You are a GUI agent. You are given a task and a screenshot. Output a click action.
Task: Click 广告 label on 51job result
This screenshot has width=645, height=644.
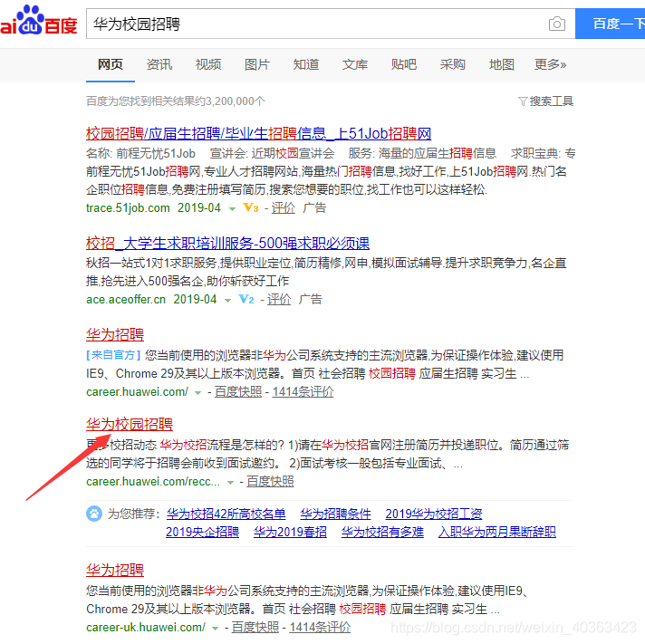pyautogui.click(x=314, y=208)
